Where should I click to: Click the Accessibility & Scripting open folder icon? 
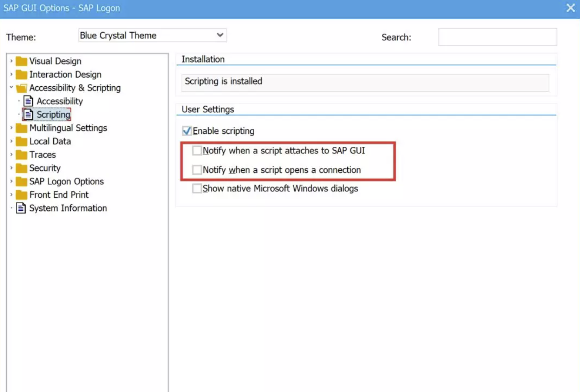coord(21,88)
